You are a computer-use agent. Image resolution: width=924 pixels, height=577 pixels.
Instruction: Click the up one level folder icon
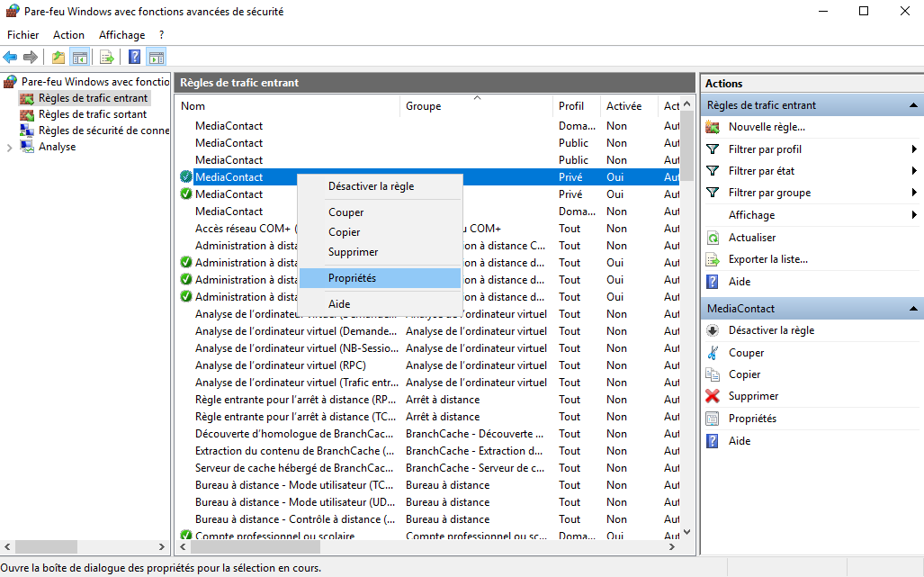point(58,58)
